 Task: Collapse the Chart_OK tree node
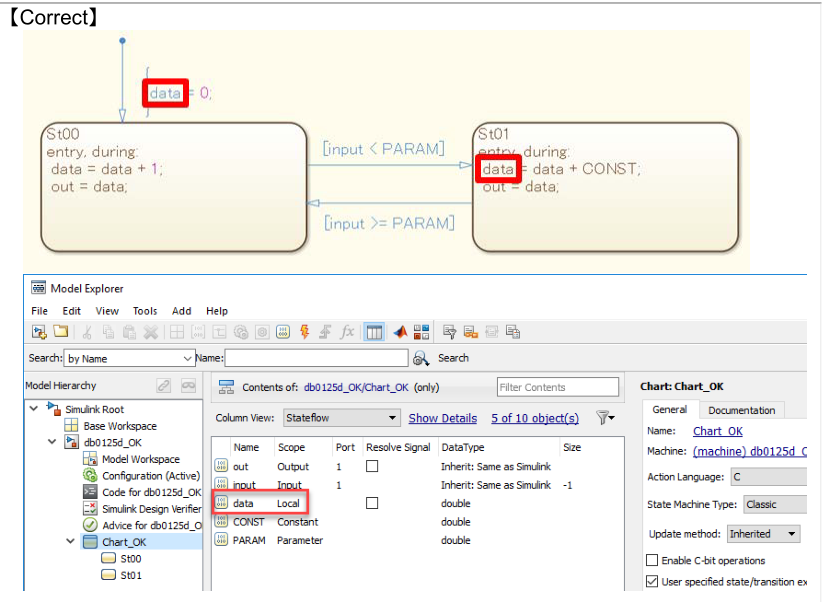(70, 541)
